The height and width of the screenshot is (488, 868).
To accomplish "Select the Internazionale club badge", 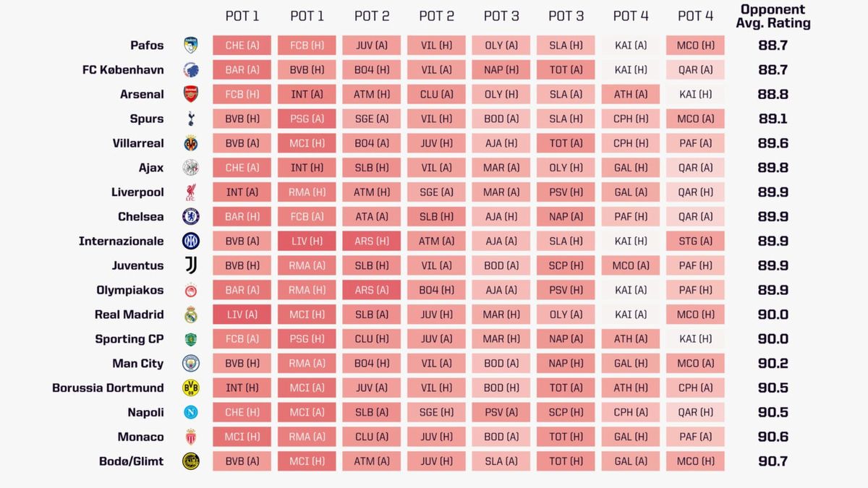I will [x=190, y=241].
